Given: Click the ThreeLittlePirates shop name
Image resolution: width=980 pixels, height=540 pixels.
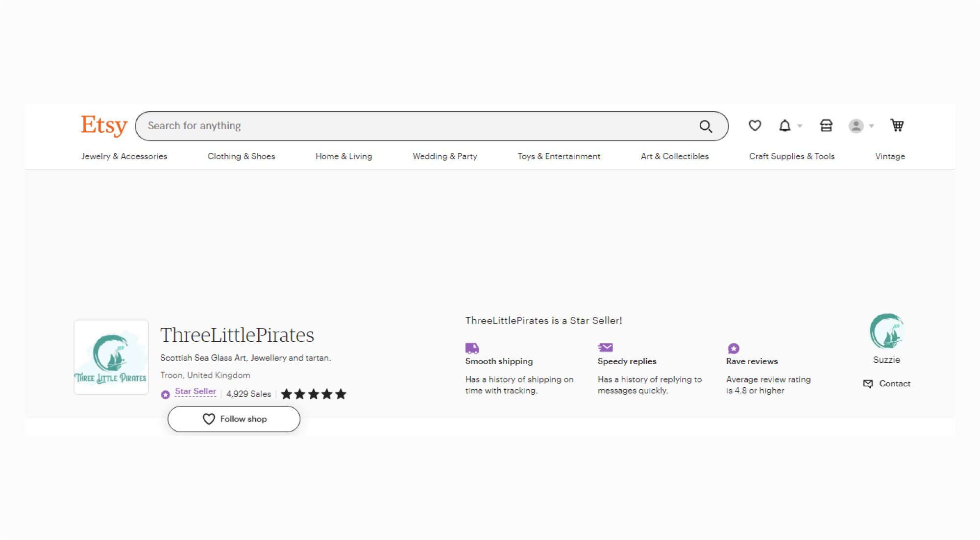Looking at the screenshot, I should tap(237, 335).
